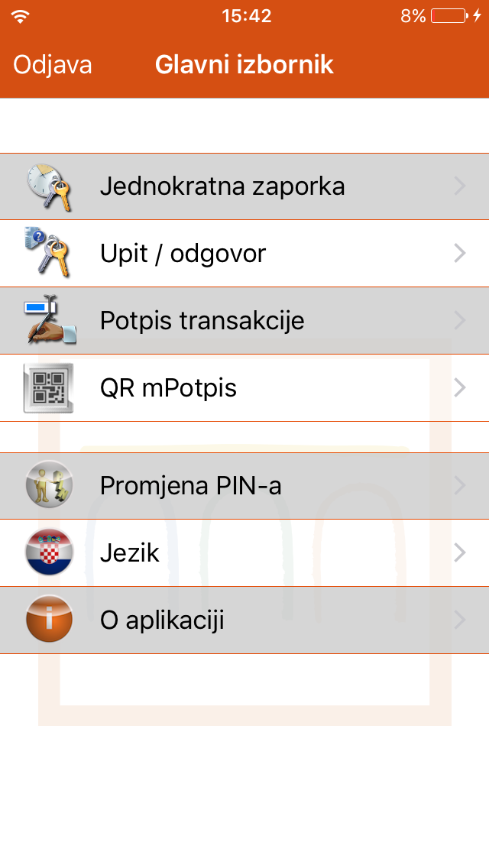Tap the hand signing icon
Image resolution: width=489 pixels, height=868 pixels.
point(49,320)
